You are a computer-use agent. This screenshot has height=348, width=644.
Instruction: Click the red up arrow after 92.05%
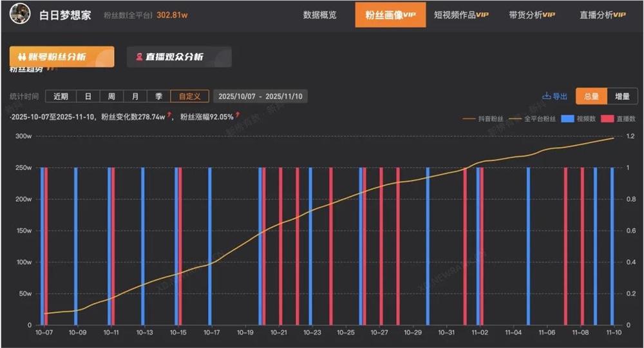pos(238,114)
